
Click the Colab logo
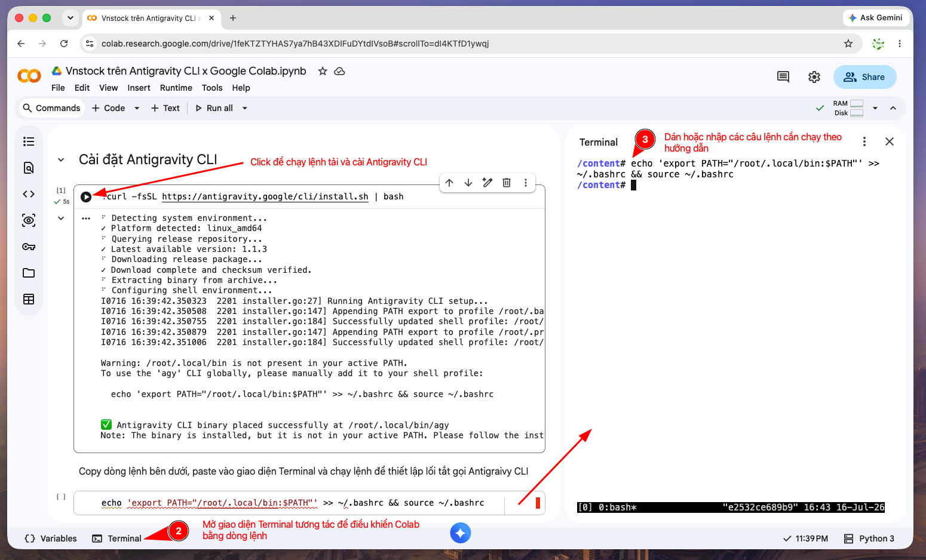pos(29,76)
